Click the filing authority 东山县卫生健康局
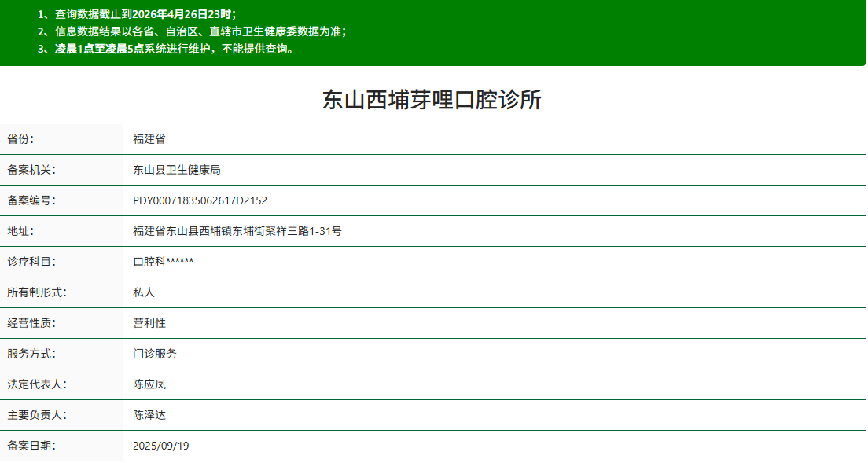The image size is (868, 463). 176,169
